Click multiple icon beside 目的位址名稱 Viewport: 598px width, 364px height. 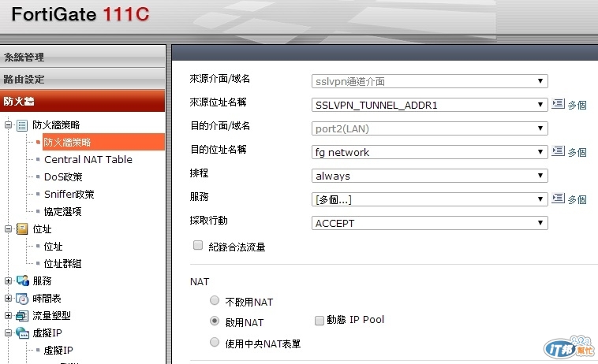(x=559, y=151)
